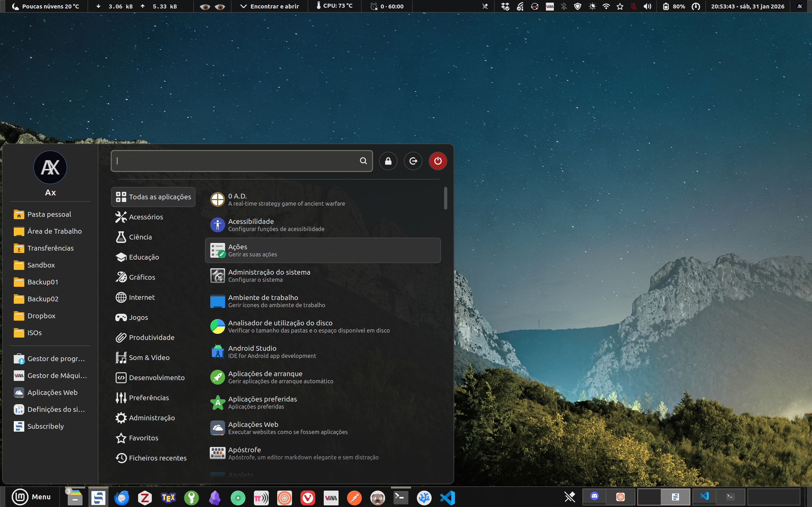
Task: Click the Vivaldi browser taskbar icon
Action: pos(308,497)
